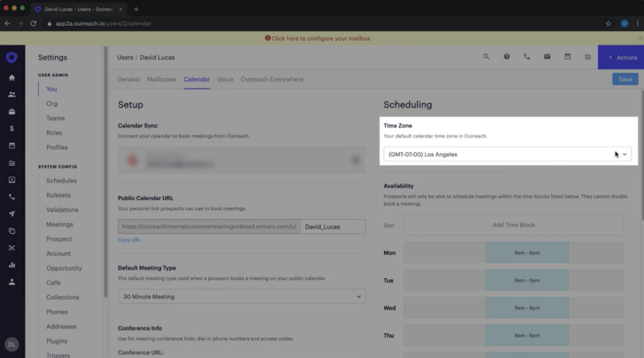Select the Calendar tab
Viewport: 644px width, 358px height.
pyautogui.click(x=197, y=79)
